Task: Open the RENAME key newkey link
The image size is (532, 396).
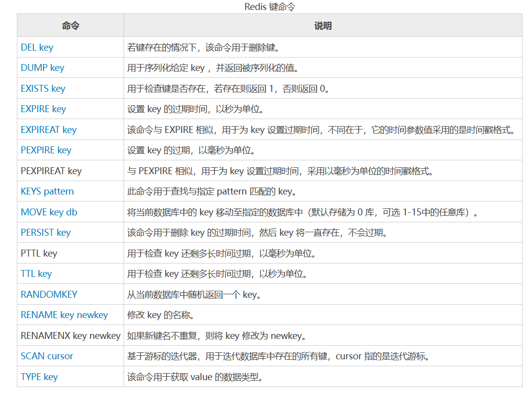Action: pos(64,315)
